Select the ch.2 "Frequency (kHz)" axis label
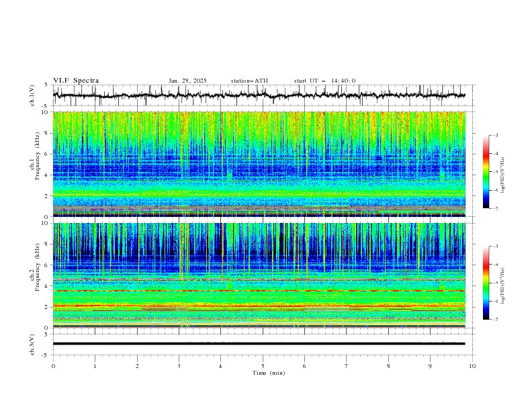This screenshot has height=411, width=532. point(38,267)
